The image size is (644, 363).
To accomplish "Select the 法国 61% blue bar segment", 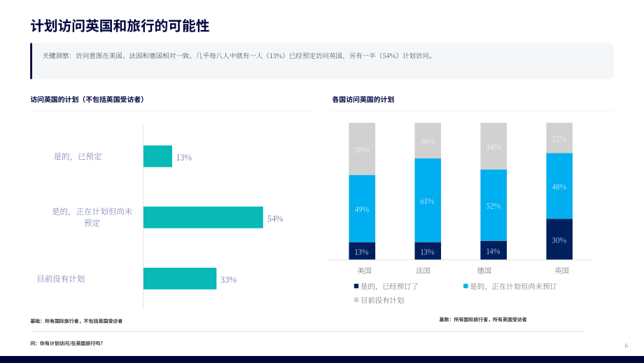I will tap(428, 200).
